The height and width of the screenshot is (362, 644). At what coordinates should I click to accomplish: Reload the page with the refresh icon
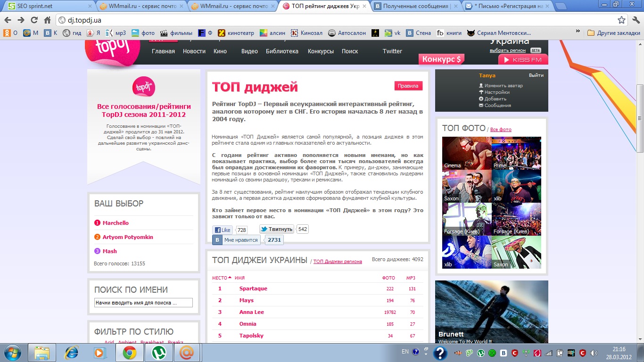34,20
